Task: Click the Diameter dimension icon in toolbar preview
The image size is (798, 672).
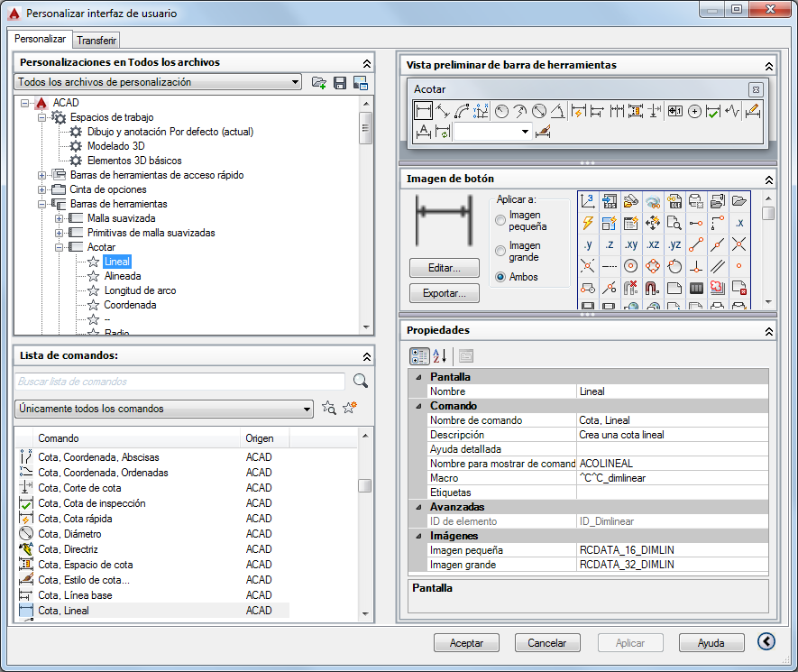Action: tap(539, 110)
